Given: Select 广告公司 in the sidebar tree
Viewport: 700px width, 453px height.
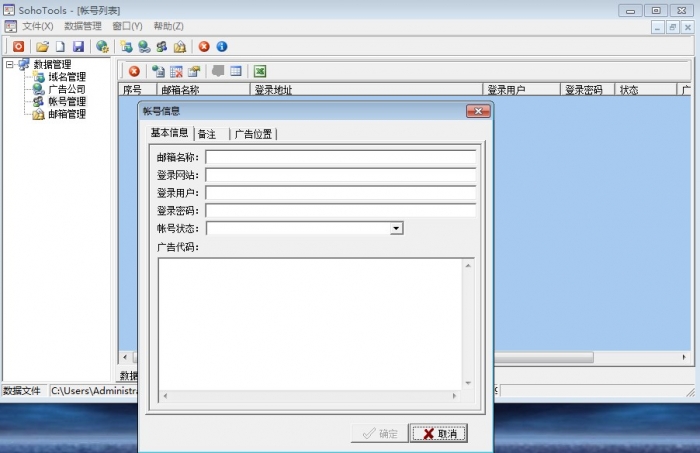Looking at the screenshot, I should click(x=66, y=89).
